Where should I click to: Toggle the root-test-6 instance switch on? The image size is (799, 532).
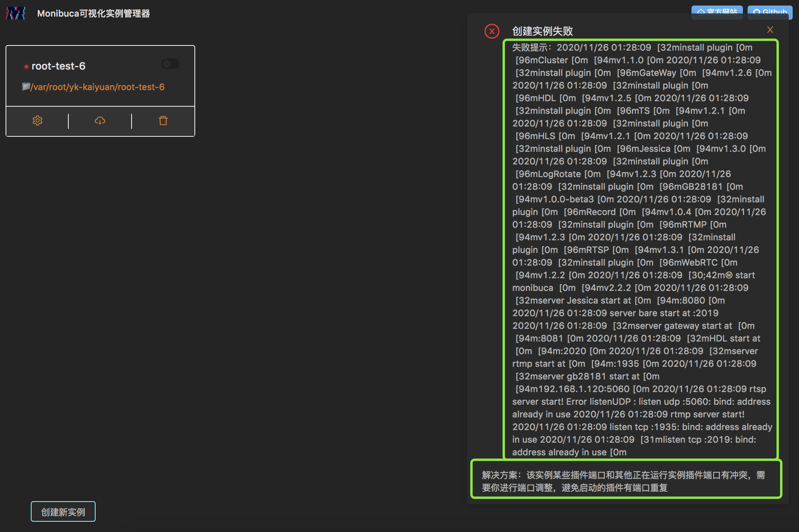170,64
